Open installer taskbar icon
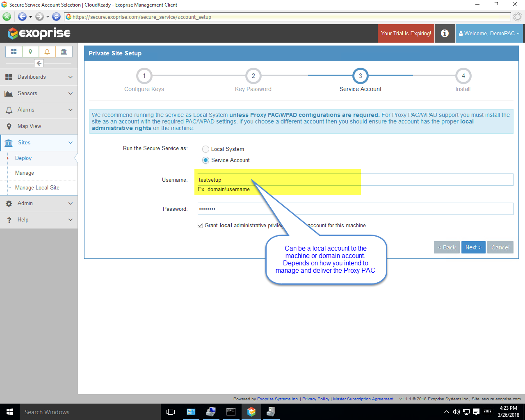525x420 pixels. pos(271,412)
